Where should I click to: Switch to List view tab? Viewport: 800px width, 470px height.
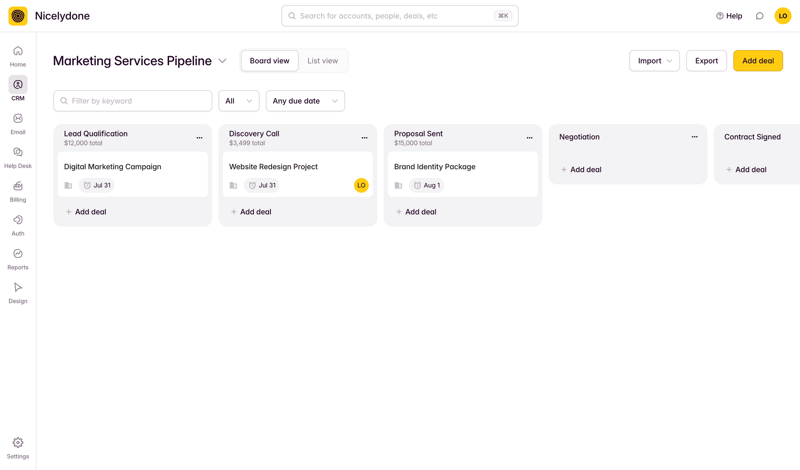[322, 61]
